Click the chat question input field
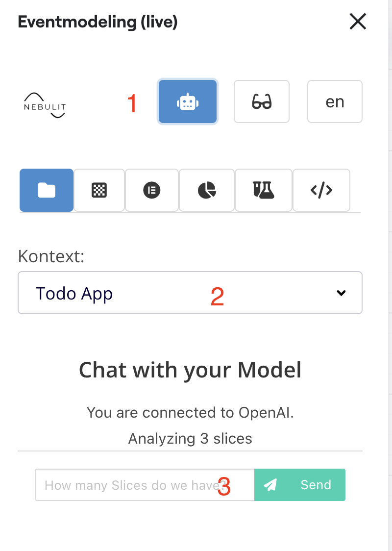392x551 pixels. tap(137, 485)
